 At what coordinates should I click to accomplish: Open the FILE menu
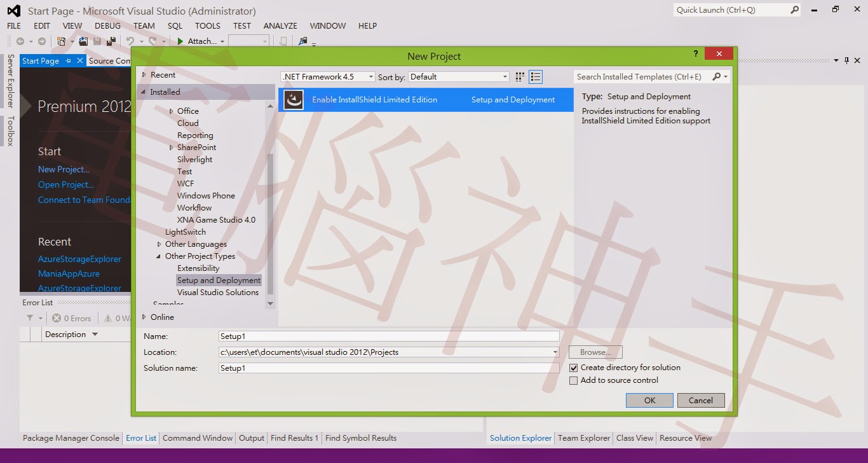pos(14,26)
